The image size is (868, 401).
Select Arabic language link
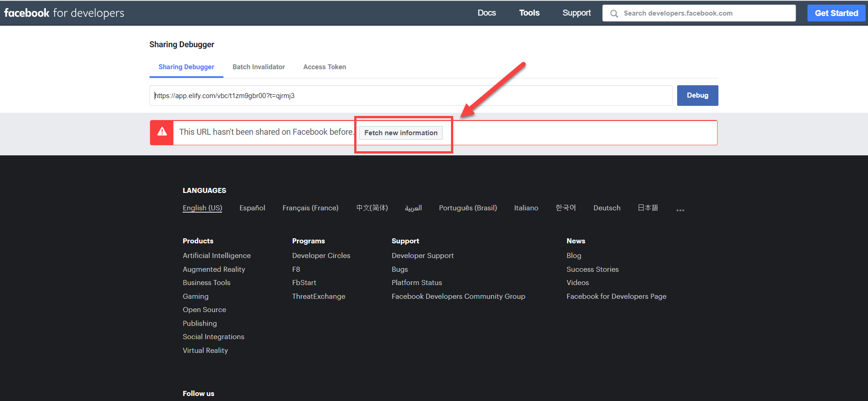point(413,208)
